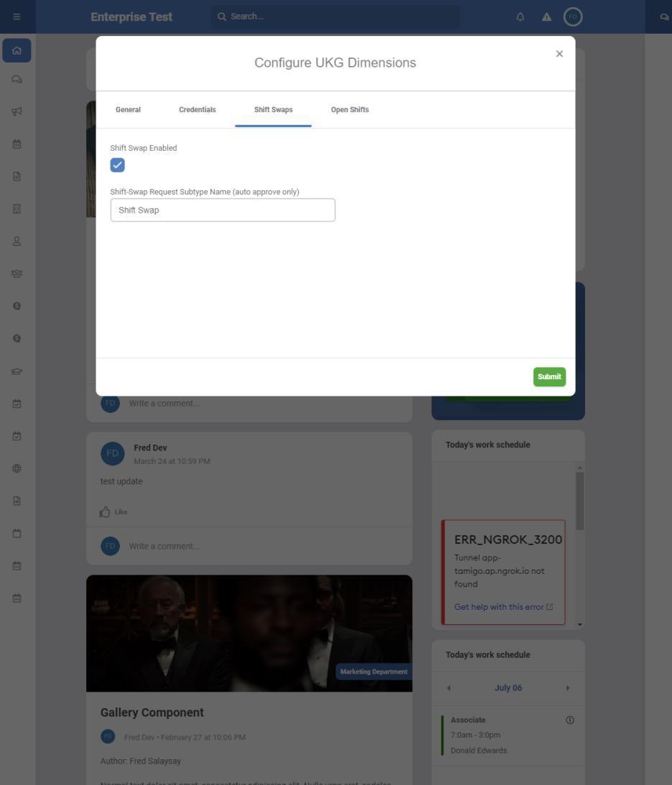Go to the next day after July 06
The image size is (672, 785).
[567, 688]
